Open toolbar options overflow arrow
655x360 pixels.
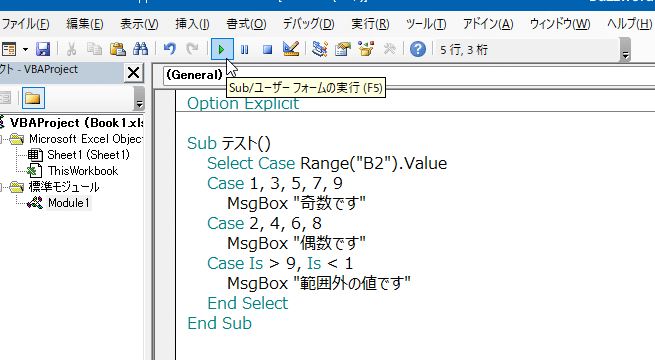pyautogui.click(x=625, y=50)
